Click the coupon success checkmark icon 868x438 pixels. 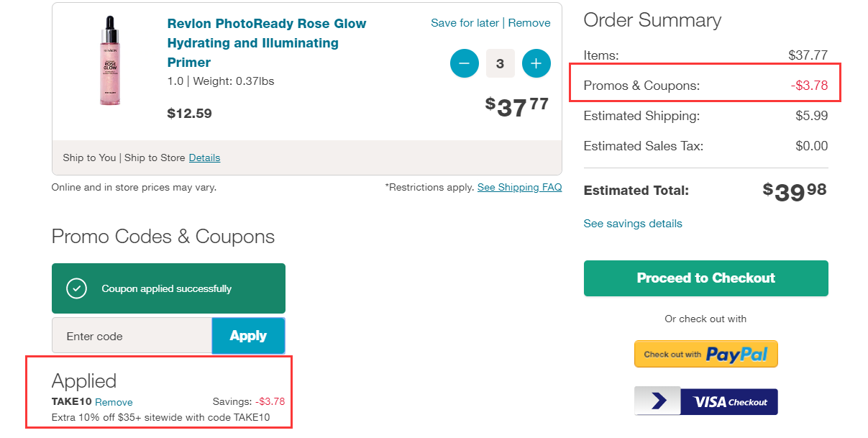pyautogui.click(x=76, y=288)
